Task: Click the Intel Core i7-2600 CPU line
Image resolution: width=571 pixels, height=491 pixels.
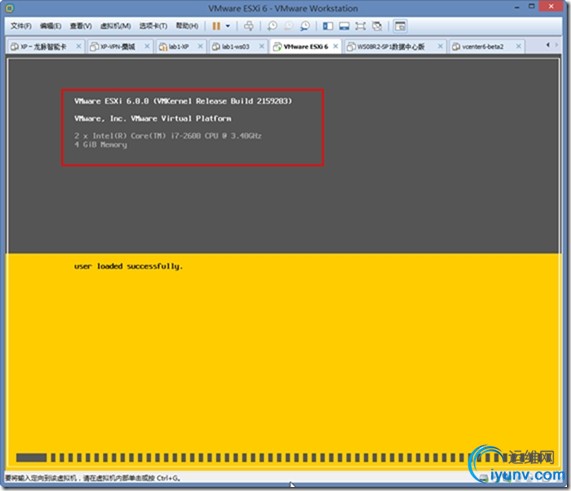Action: (168, 135)
